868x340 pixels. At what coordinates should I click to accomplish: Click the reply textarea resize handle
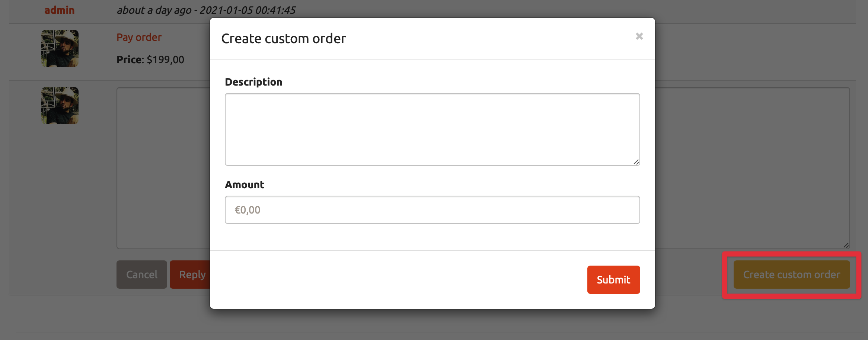coord(846,245)
